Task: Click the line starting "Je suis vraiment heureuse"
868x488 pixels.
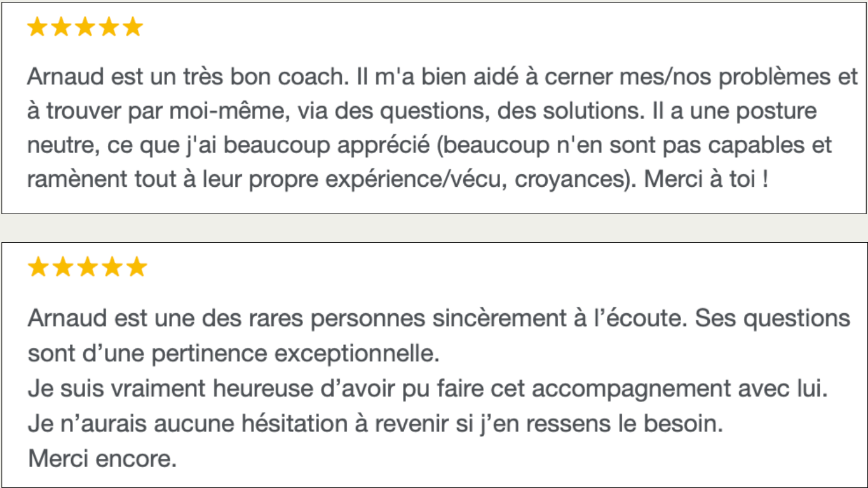Action: pos(428,388)
